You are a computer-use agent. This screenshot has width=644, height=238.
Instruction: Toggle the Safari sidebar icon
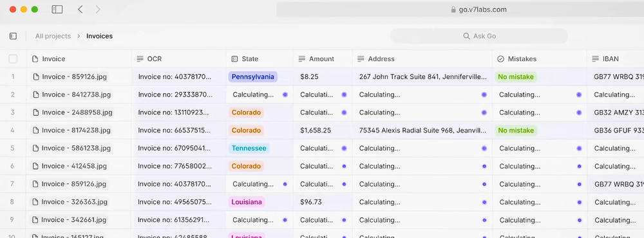(x=57, y=10)
